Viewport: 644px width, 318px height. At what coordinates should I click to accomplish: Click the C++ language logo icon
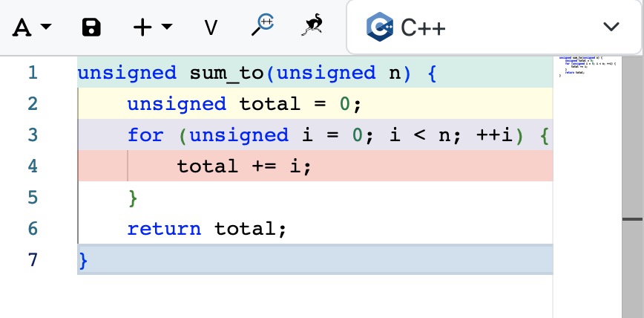380,27
